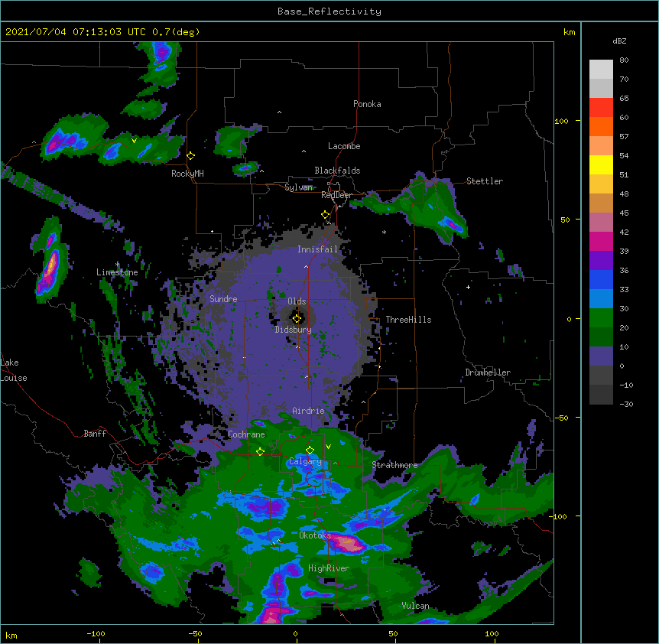Click the Drumheller label
Viewport: 659px width, 644px height.
pyautogui.click(x=488, y=372)
